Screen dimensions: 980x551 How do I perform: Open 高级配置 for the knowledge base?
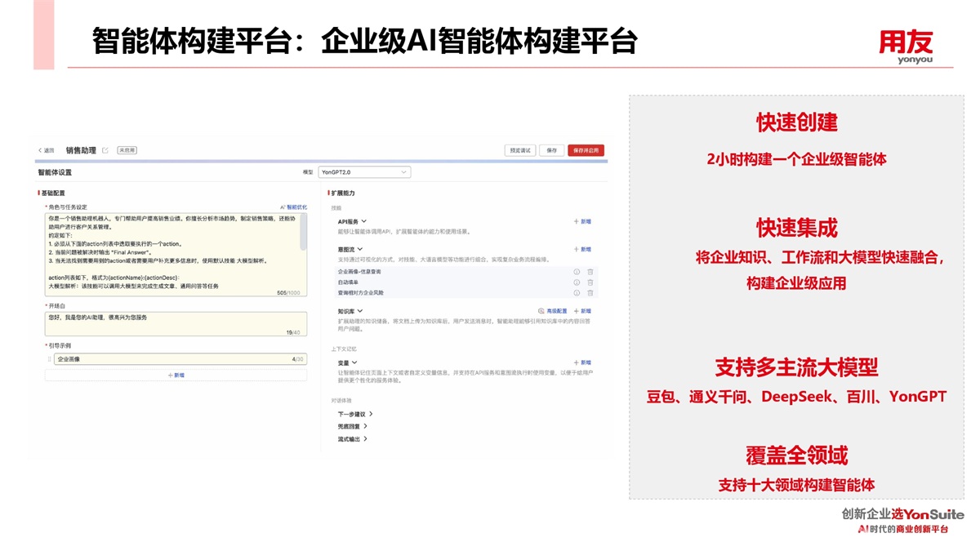coord(552,311)
